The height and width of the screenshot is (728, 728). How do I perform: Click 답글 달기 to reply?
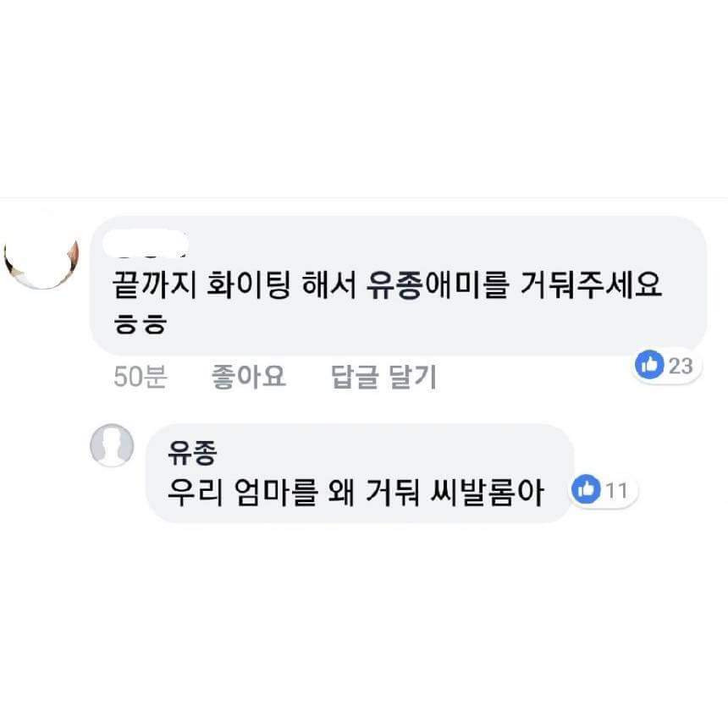coord(383,377)
